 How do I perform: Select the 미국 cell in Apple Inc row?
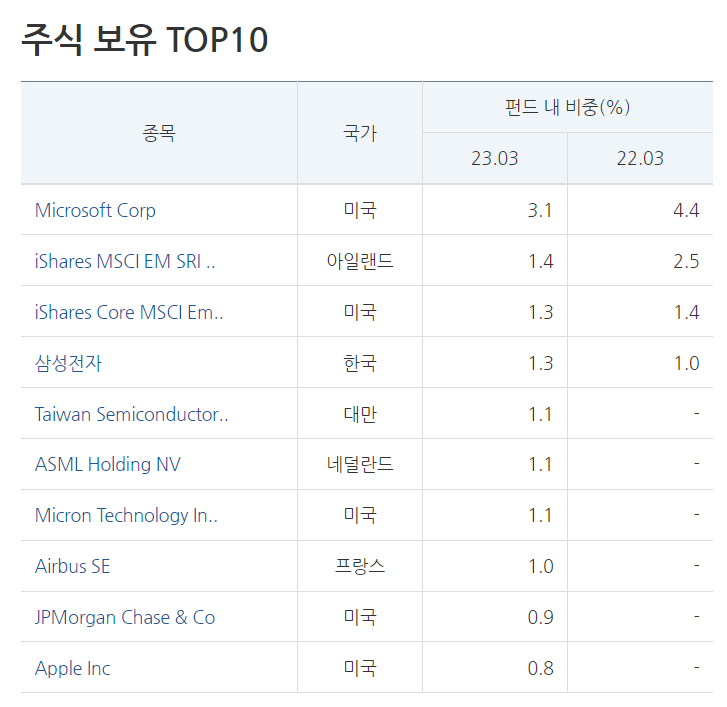coord(360,669)
